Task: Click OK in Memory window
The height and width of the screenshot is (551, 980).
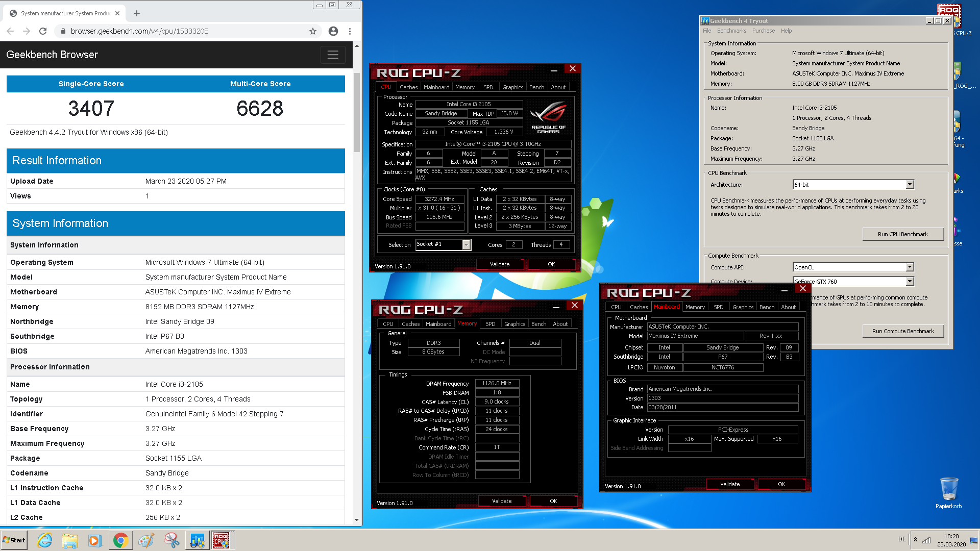Action: pyautogui.click(x=553, y=501)
